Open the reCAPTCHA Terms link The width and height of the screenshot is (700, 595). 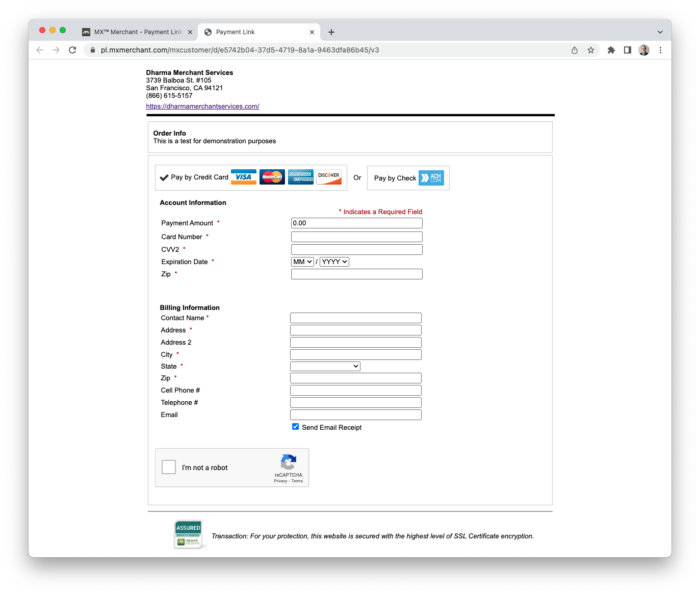point(297,481)
